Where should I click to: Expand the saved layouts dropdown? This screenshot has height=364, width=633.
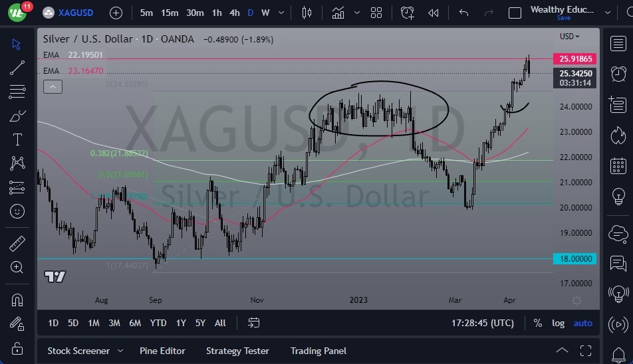coord(608,13)
